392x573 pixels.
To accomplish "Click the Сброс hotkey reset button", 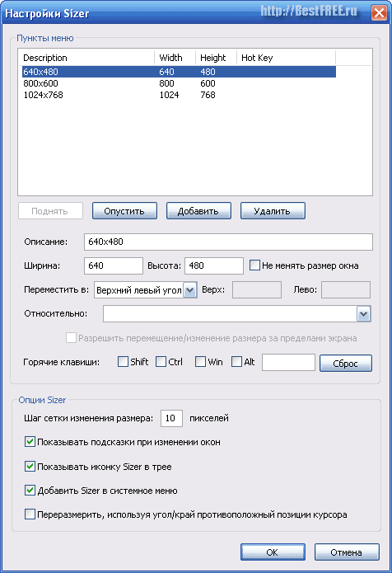I will [x=346, y=364].
